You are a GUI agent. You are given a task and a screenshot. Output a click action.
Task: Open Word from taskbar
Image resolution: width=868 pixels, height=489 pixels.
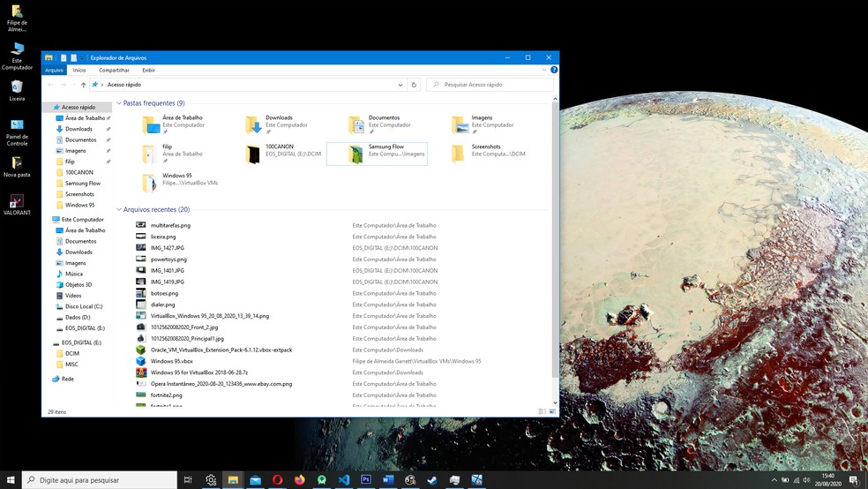pos(388,479)
